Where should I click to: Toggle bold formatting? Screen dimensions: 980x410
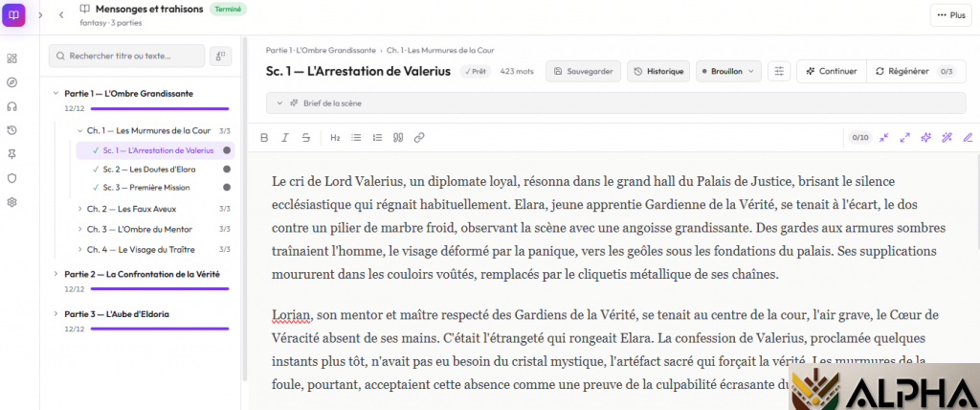[264, 138]
